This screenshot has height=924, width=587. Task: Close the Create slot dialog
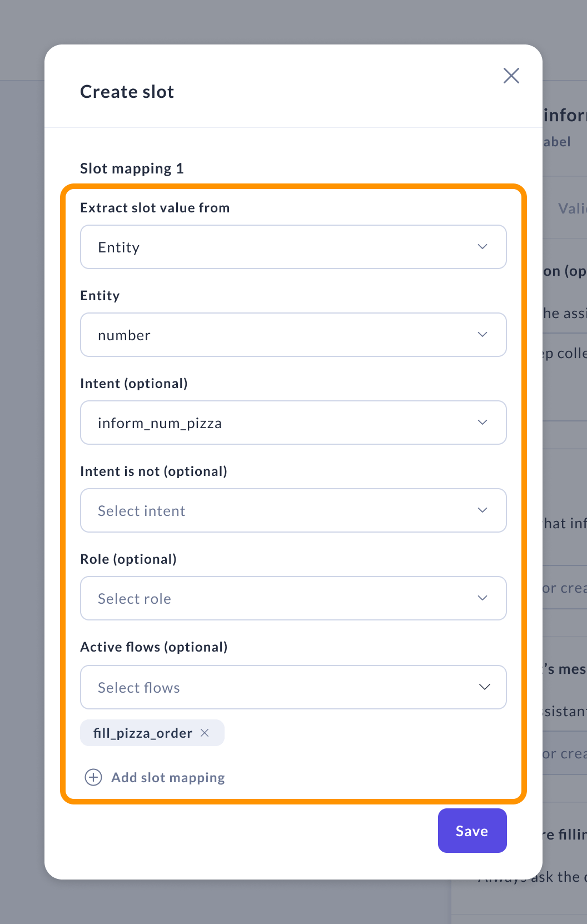511,76
